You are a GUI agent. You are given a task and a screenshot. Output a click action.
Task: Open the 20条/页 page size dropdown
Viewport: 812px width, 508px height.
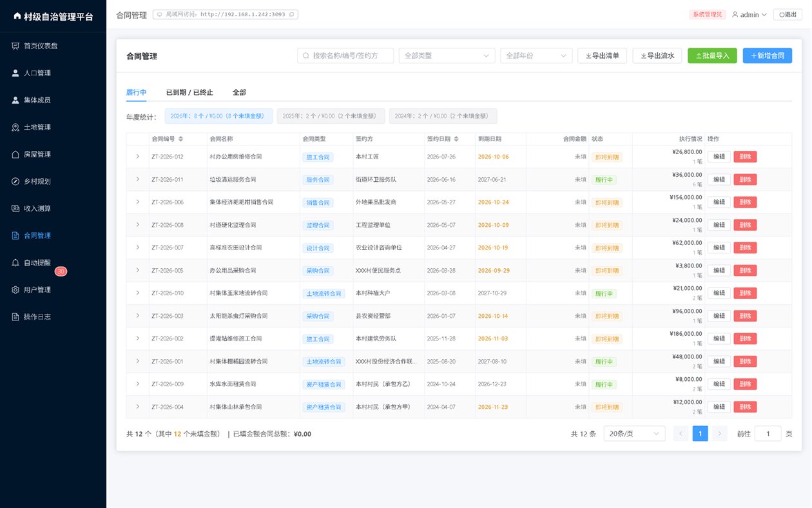click(x=634, y=434)
